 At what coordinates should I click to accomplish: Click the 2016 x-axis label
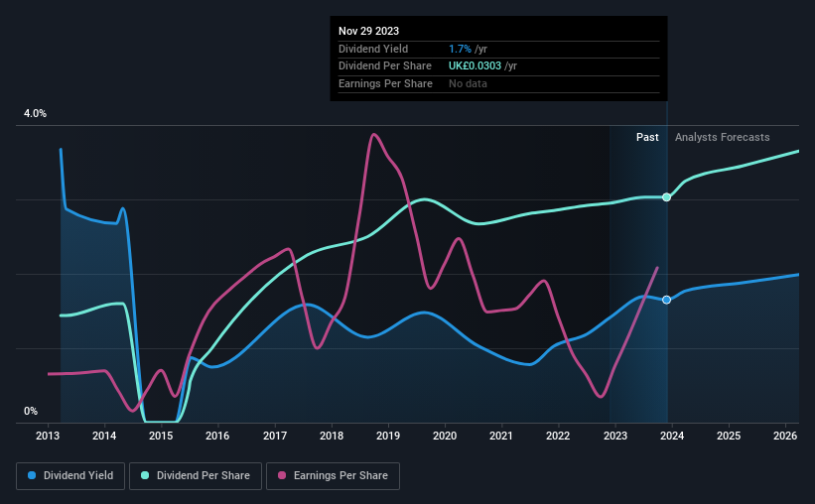217,436
